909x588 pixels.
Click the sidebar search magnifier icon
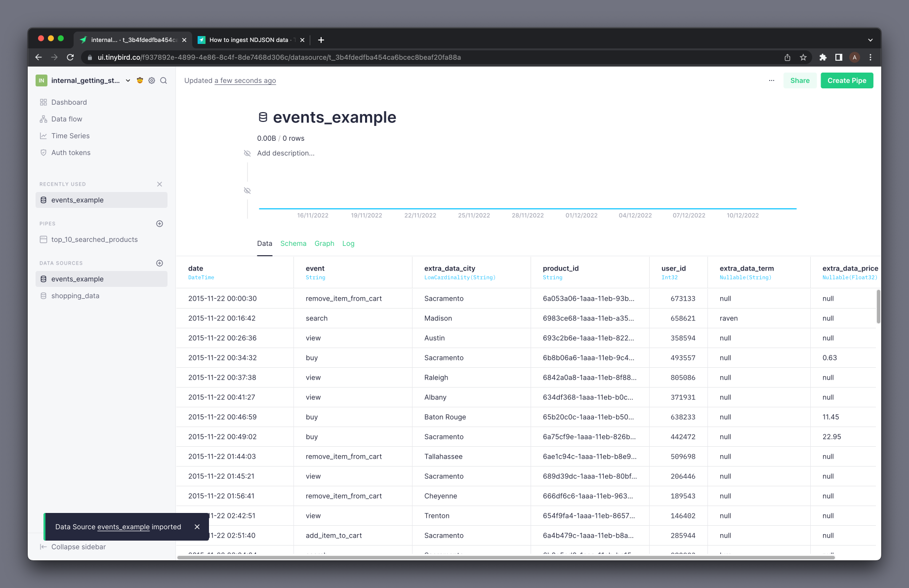(164, 80)
